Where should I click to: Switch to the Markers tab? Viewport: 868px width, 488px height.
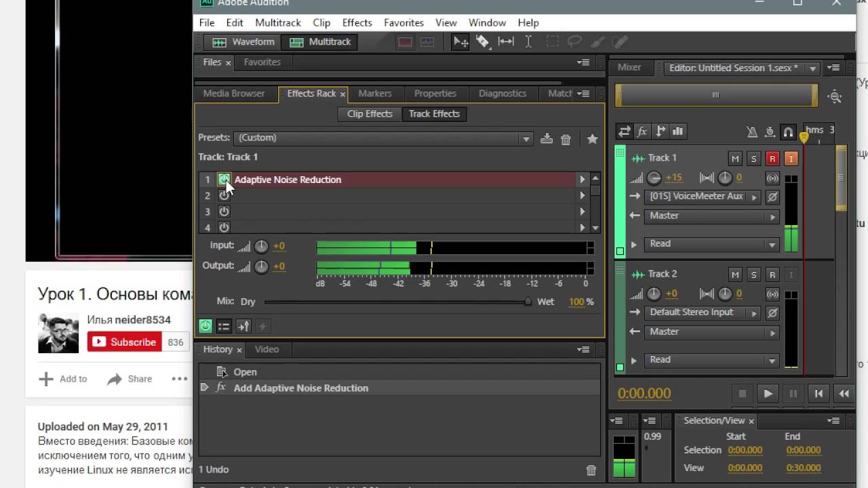(x=375, y=94)
